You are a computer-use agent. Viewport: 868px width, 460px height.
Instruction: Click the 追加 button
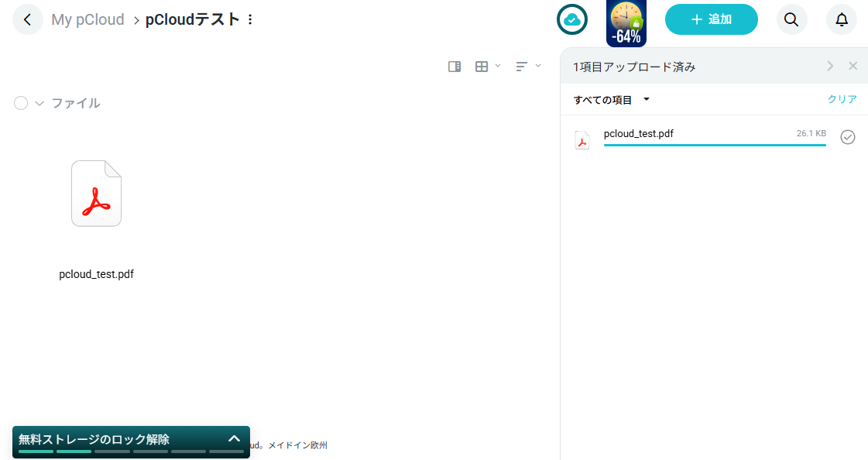(x=712, y=19)
